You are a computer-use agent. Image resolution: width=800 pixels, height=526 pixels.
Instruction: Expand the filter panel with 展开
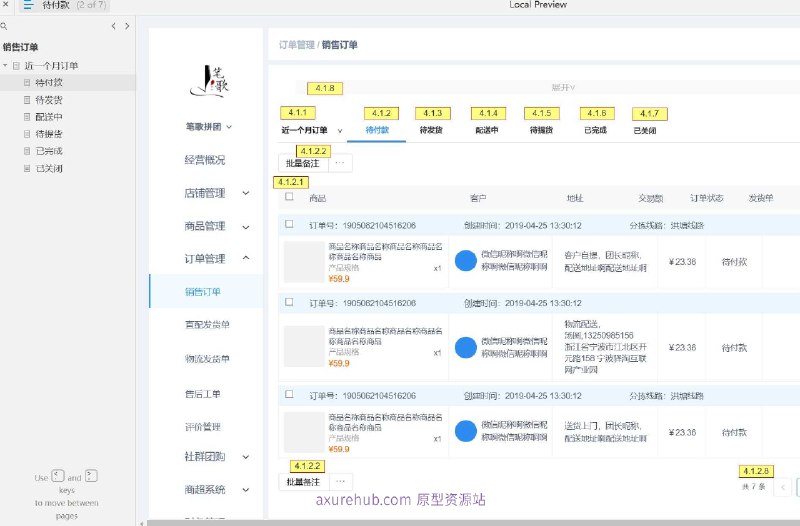click(563, 87)
